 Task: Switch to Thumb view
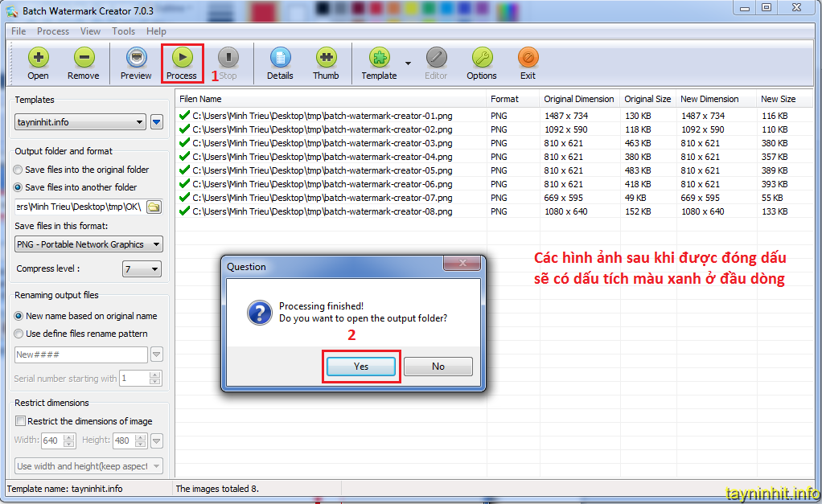point(326,63)
